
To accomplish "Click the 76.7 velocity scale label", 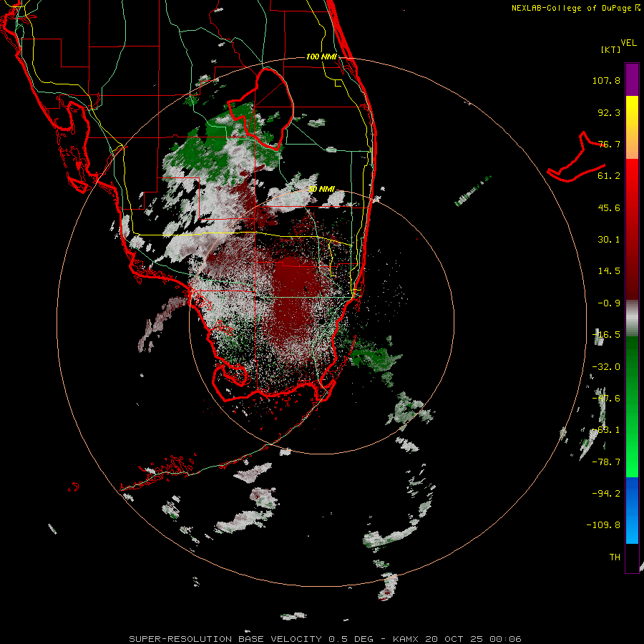I will coord(609,144).
